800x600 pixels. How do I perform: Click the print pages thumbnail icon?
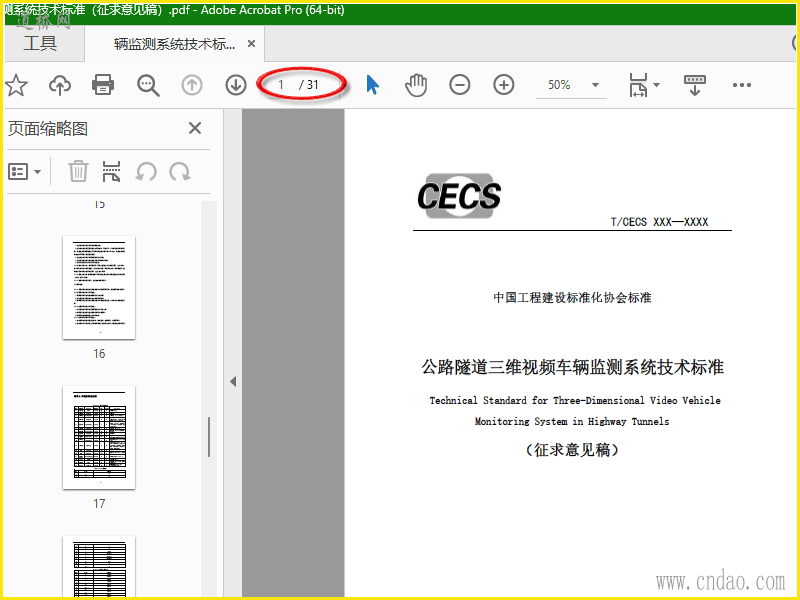[x=111, y=171]
